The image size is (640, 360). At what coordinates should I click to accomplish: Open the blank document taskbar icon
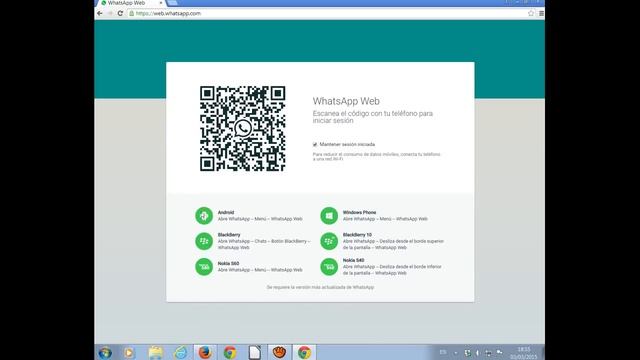point(254,352)
